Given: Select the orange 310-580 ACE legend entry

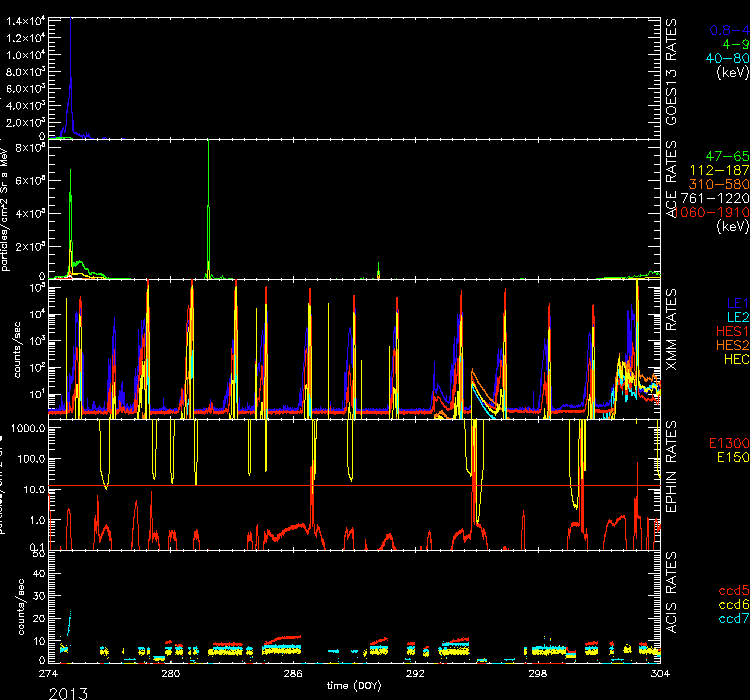Looking at the screenshot, I should [720, 185].
